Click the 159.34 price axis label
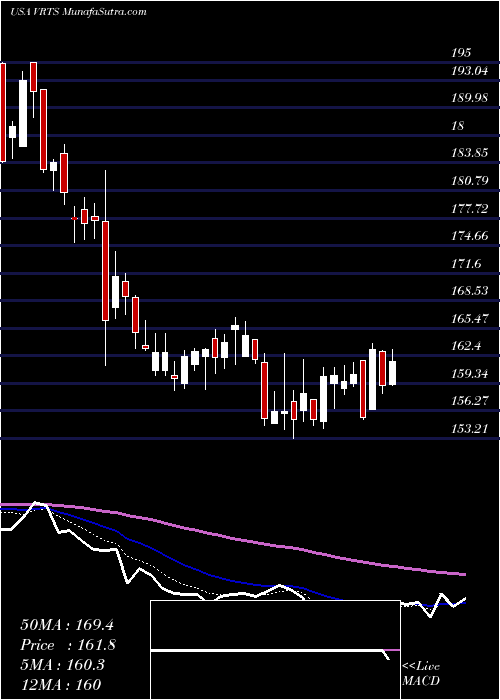 point(470,374)
